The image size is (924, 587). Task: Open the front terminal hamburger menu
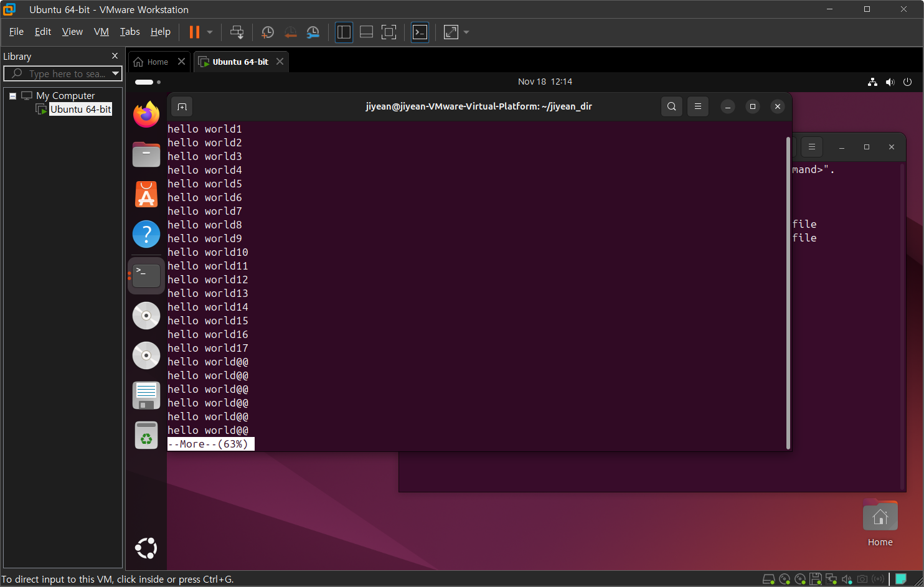tap(698, 106)
